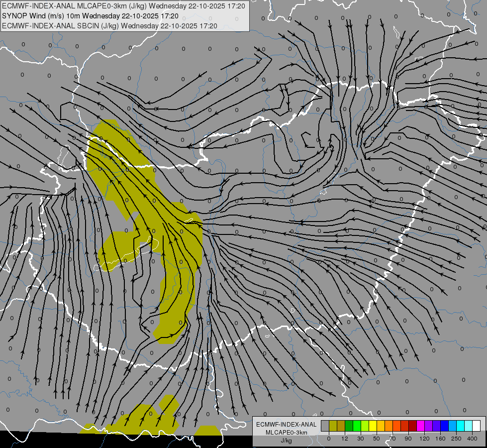Pick the bright green legend swatch
Screen dimensions: 487x448
tap(357, 426)
